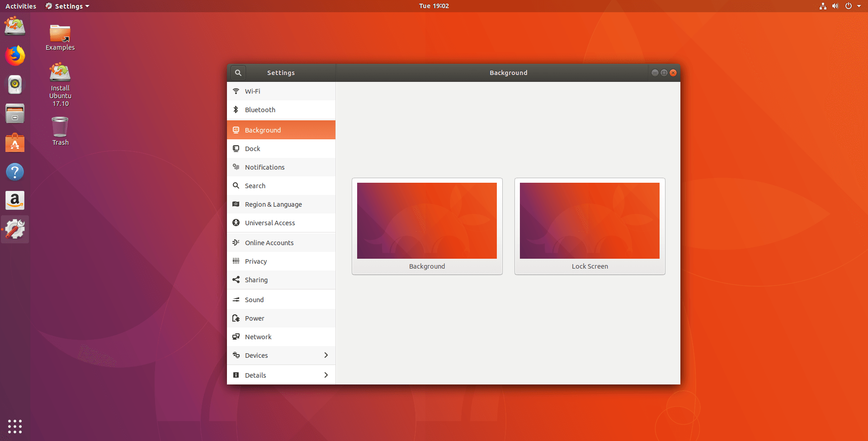Open the clock calendar Tue 19:02

click(434, 6)
